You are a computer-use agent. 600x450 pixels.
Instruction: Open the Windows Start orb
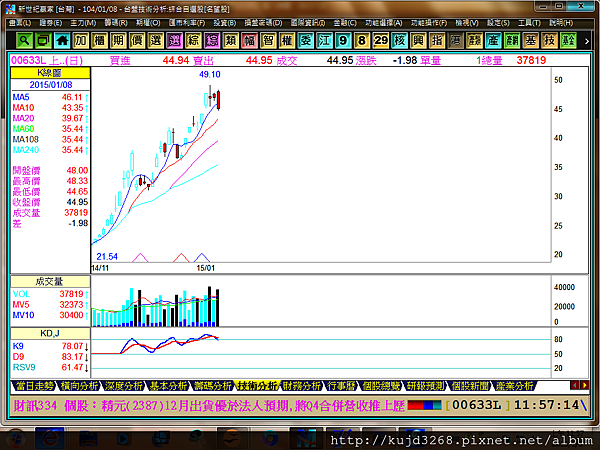15,439
